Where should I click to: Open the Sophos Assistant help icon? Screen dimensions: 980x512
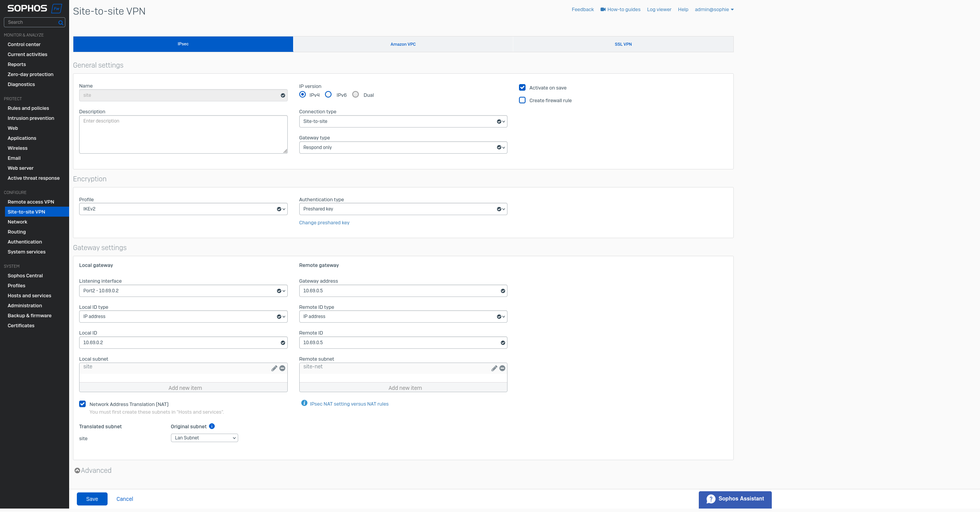[711, 499]
